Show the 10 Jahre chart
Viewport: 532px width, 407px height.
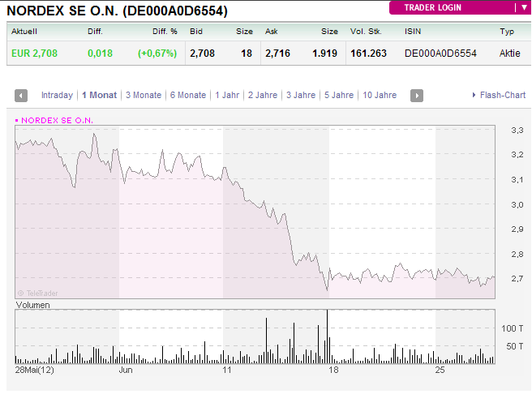(x=380, y=96)
